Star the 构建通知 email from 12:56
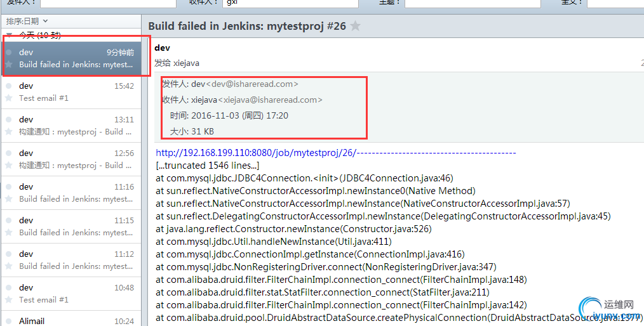 (x=9, y=166)
